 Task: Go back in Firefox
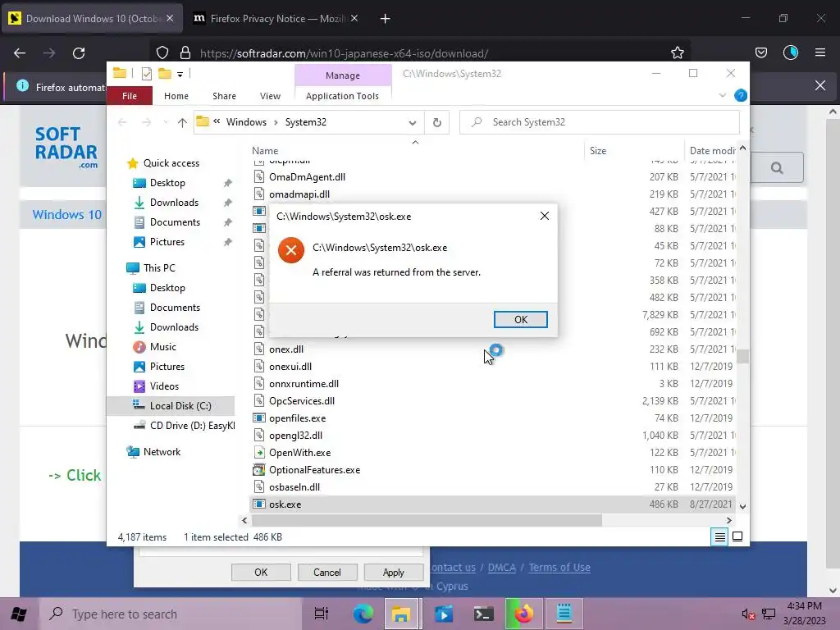click(x=20, y=53)
